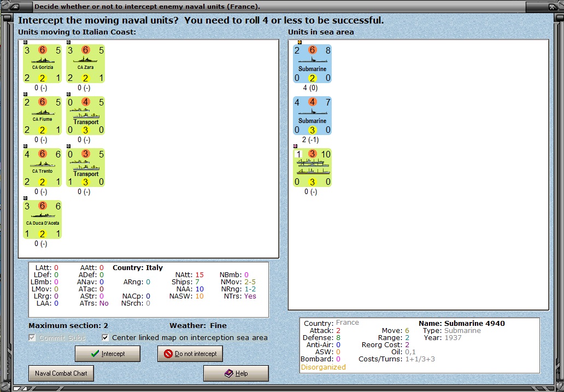Viewport: 564px width, 392px height.
Task: Toggle center linked map on interception checkbox
Action: point(105,338)
